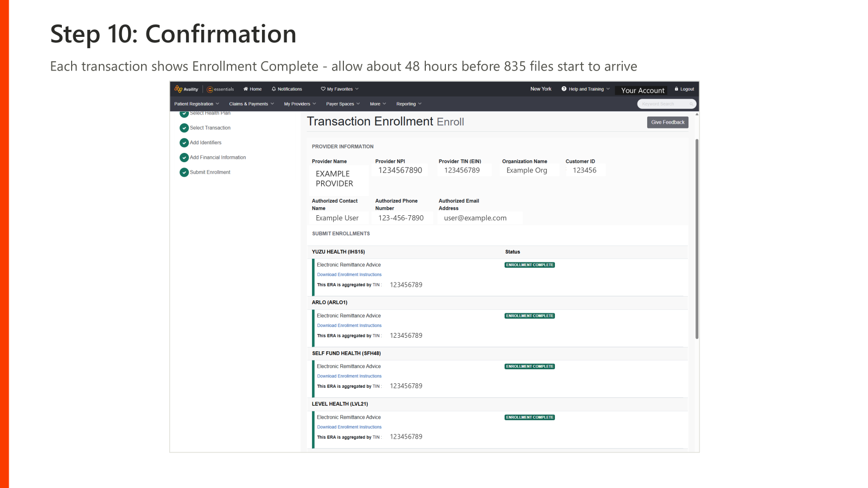Click the Logout lock icon
The height and width of the screenshot is (488, 868).
click(676, 89)
